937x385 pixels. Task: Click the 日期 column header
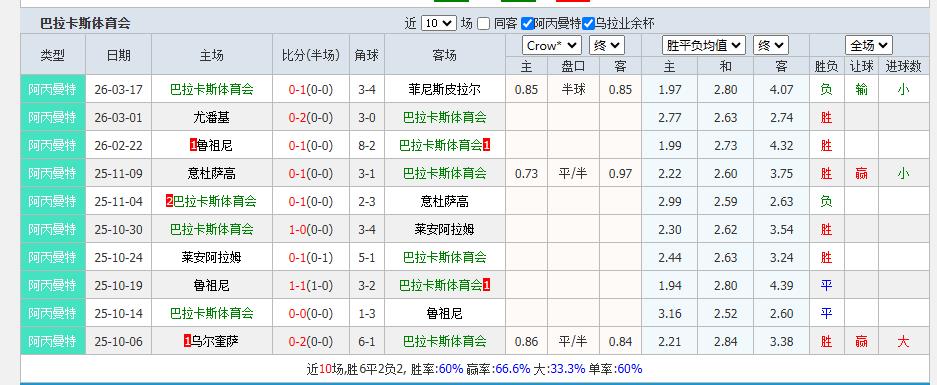coord(118,55)
